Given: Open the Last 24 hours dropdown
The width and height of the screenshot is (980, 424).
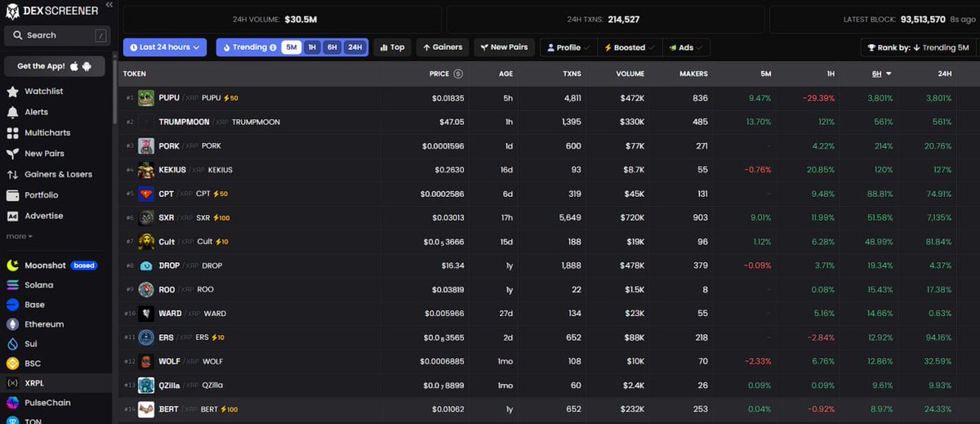Looking at the screenshot, I should (x=165, y=47).
